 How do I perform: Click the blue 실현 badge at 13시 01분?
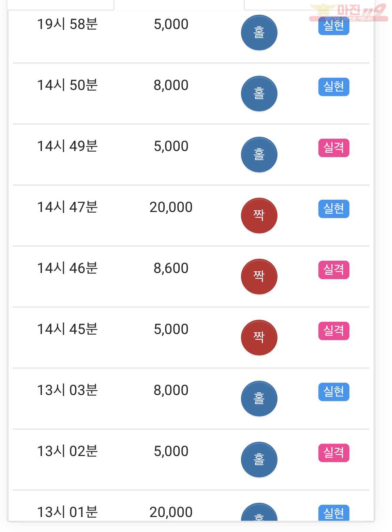pos(334,513)
